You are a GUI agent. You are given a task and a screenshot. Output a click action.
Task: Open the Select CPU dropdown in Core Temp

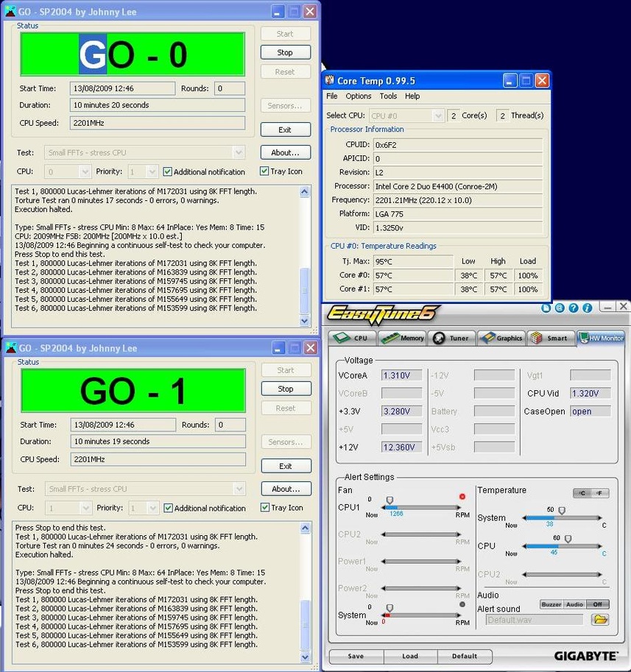(x=437, y=116)
